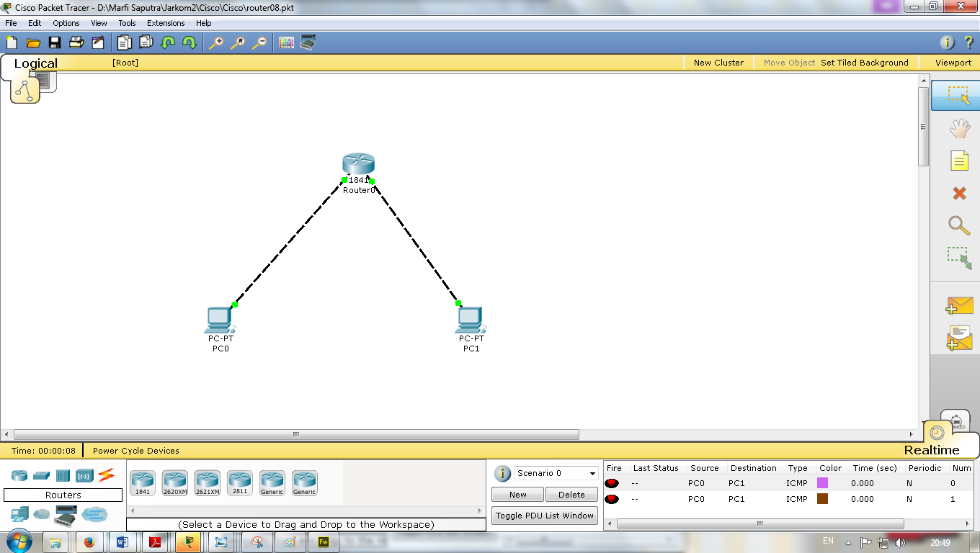This screenshot has width=980, height=553.
Task: Open the scenario description info icon
Action: click(502, 474)
